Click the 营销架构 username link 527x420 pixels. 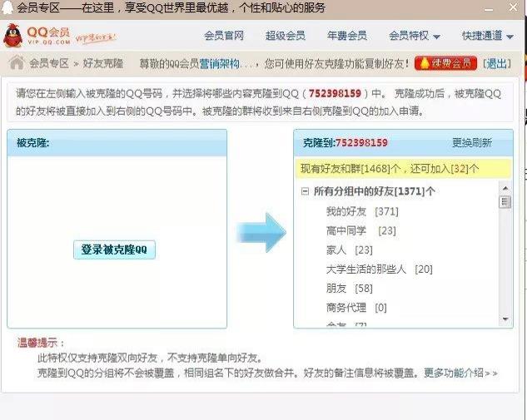pos(220,63)
